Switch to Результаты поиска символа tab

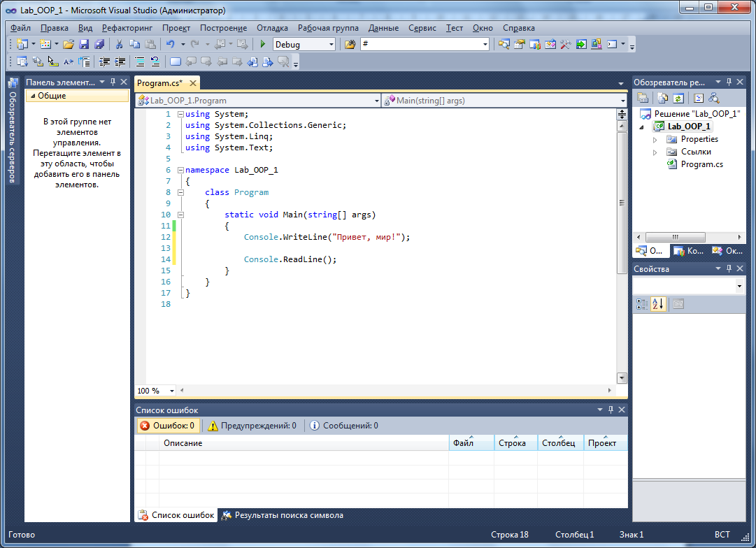click(283, 515)
